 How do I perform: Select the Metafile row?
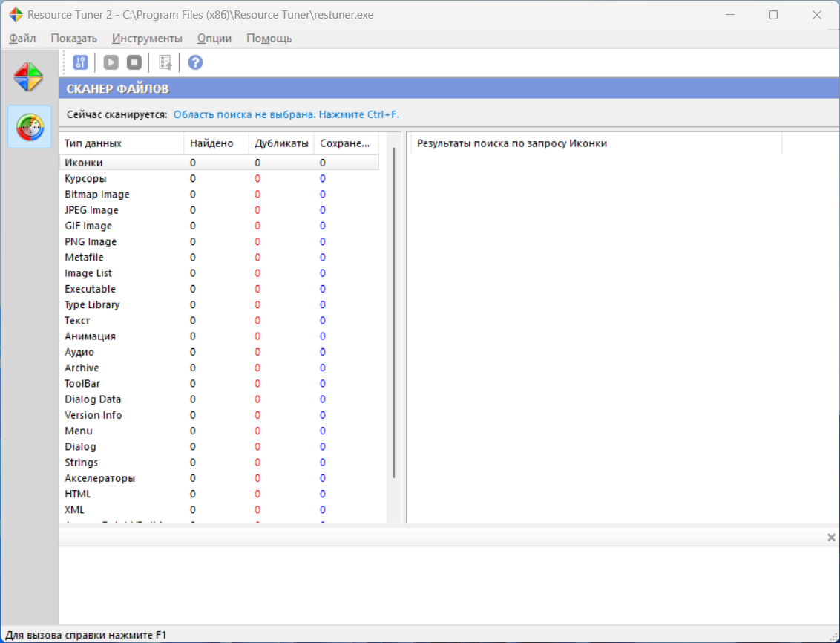coord(219,257)
